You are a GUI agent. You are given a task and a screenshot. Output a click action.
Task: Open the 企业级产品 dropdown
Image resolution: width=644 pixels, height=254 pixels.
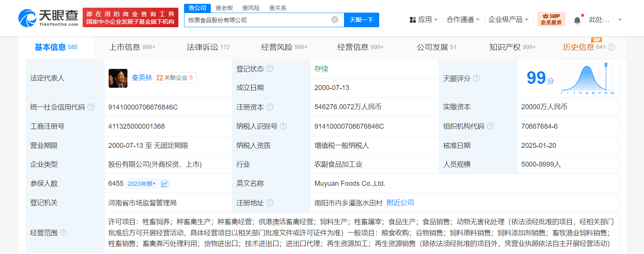(508, 20)
